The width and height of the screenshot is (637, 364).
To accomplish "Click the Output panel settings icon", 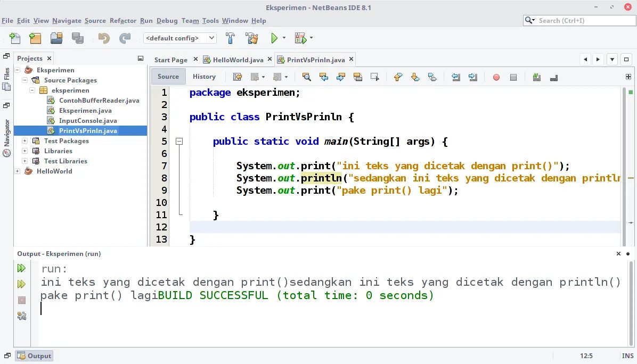I will coord(22,316).
